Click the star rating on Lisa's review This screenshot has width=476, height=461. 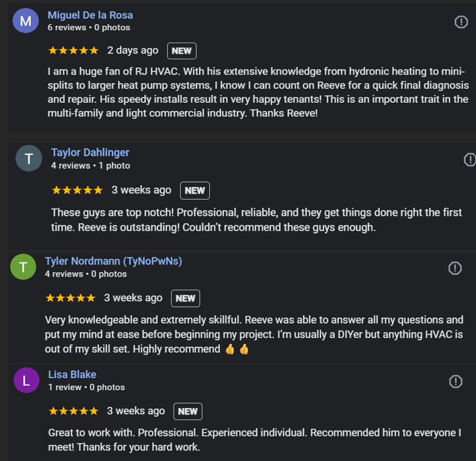[73, 411]
